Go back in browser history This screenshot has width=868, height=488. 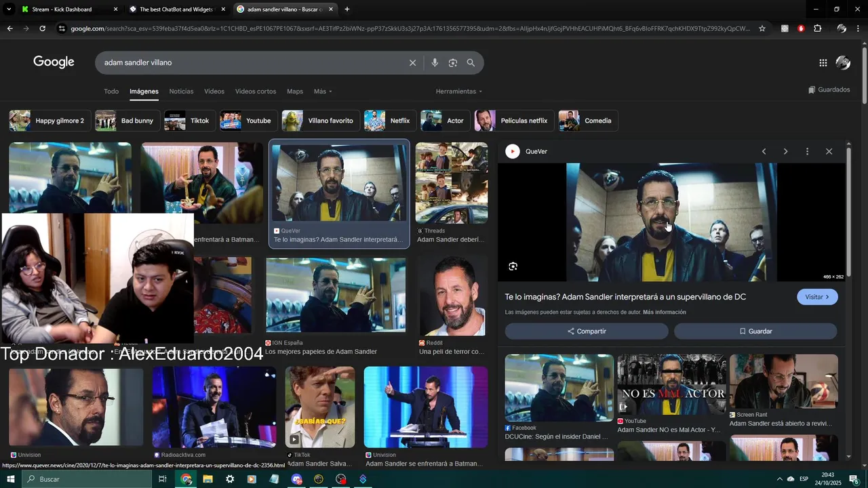pyautogui.click(x=9, y=28)
